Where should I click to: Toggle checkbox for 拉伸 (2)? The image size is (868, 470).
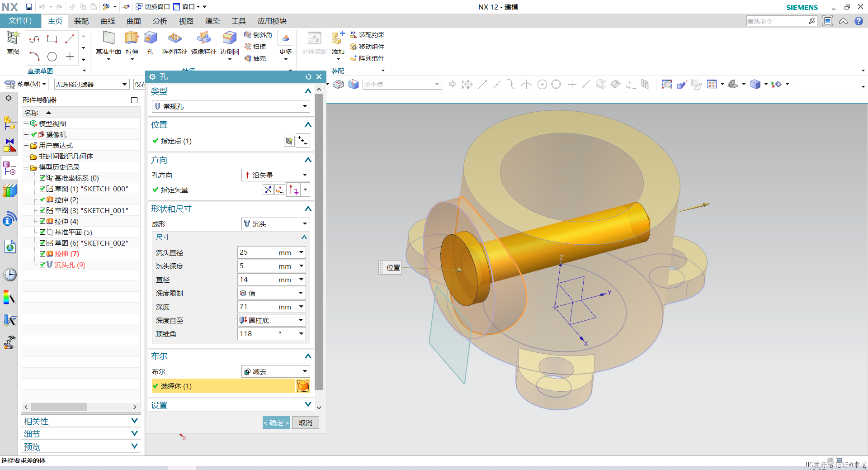42,199
